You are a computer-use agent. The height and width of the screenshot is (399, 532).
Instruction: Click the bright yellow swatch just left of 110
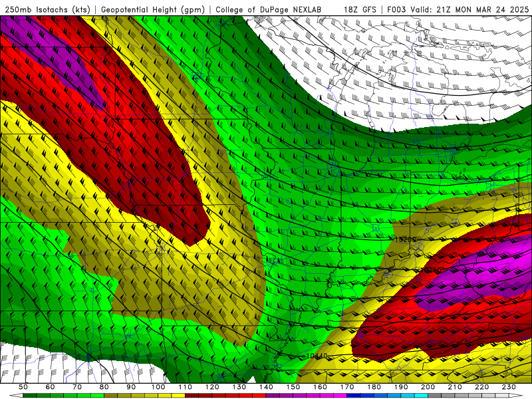tap(178, 396)
